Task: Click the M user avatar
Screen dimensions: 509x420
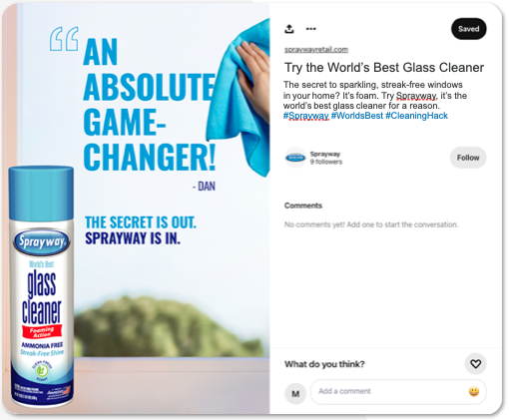Action: click(x=295, y=394)
